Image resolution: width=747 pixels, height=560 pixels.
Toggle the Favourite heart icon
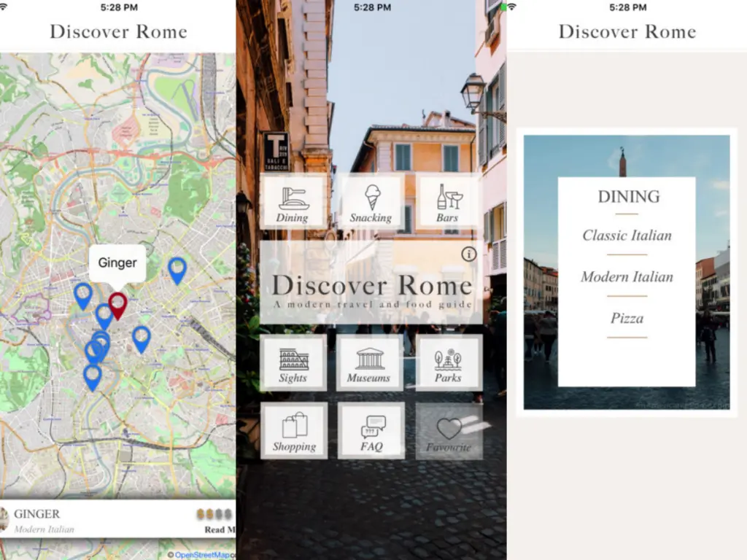pos(449,430)
